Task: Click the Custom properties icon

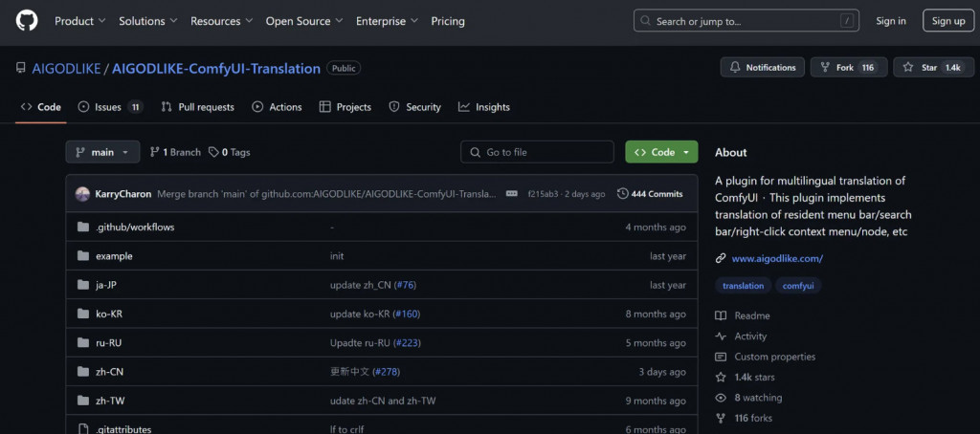Action: [x=721, y=357]
